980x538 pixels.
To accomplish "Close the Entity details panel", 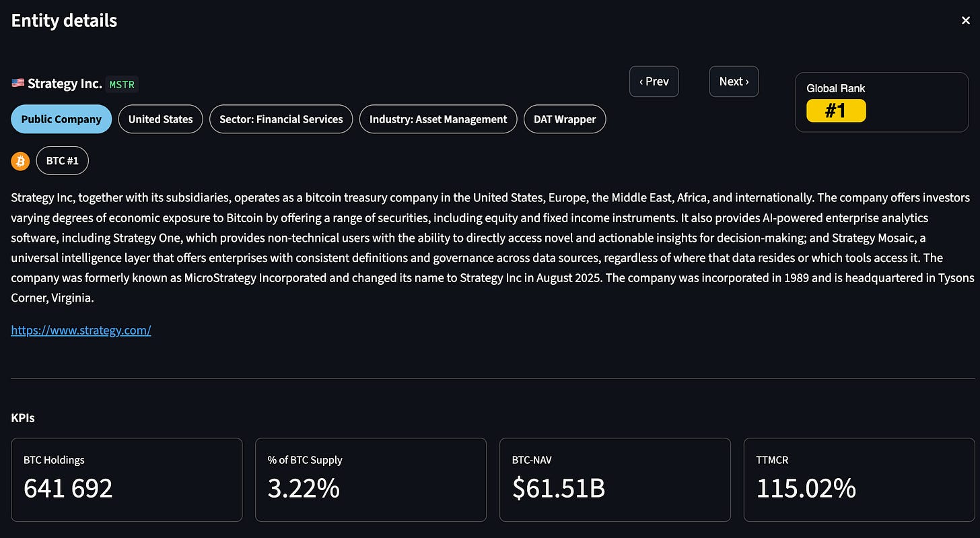I will tap(966, 21).
